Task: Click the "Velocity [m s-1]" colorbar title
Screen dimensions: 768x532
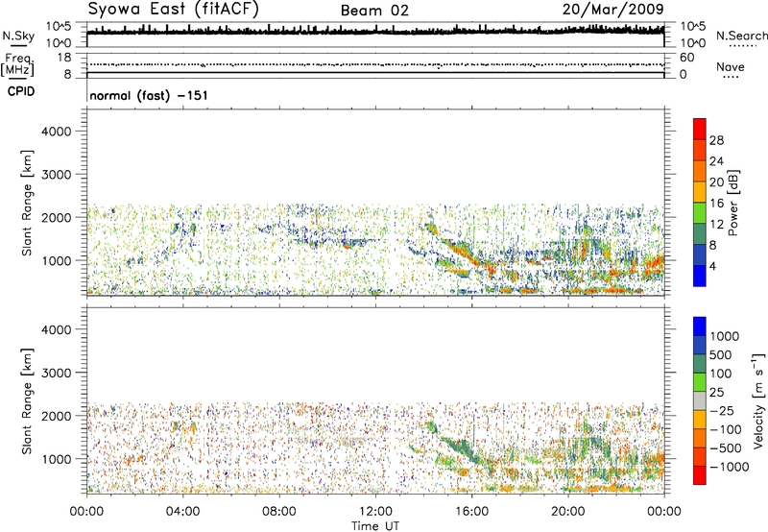Action: click(758, 400)
